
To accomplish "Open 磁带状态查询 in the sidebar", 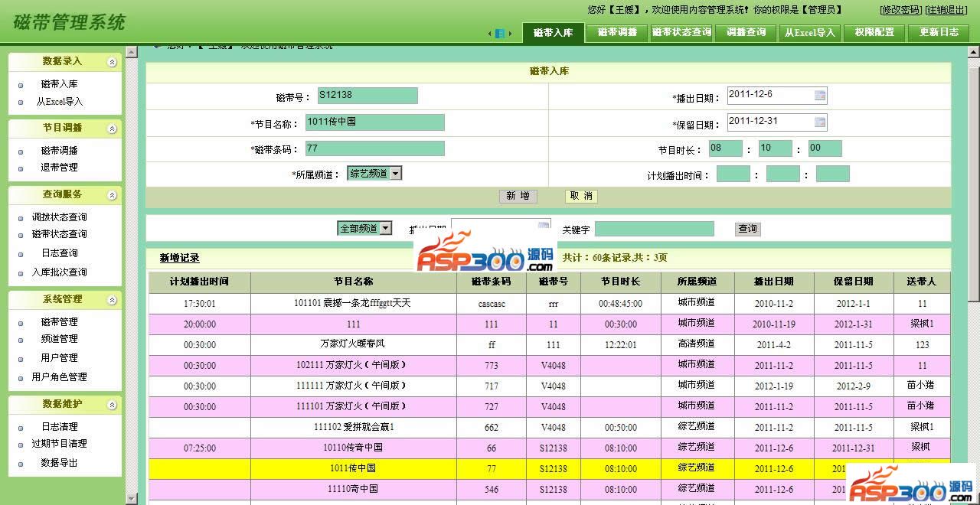I will coord(60,234).
